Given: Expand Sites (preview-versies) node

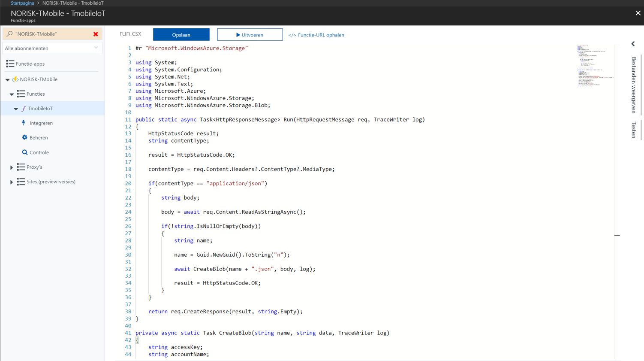Looking at the screenshot, I should pos(12,182).
